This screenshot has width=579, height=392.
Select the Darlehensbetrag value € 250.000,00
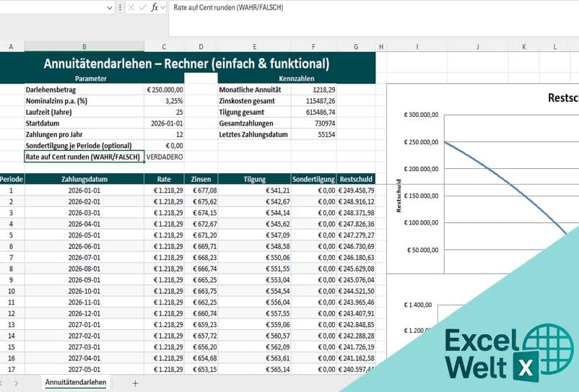(164, 90)
